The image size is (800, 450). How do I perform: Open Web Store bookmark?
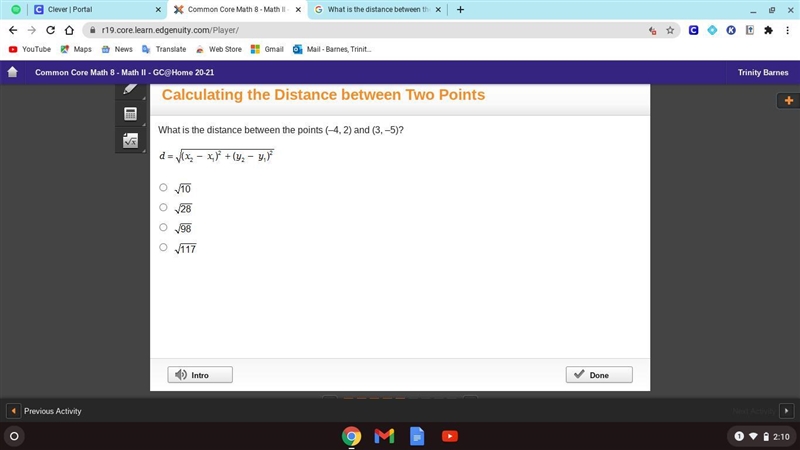coord(218,49)
